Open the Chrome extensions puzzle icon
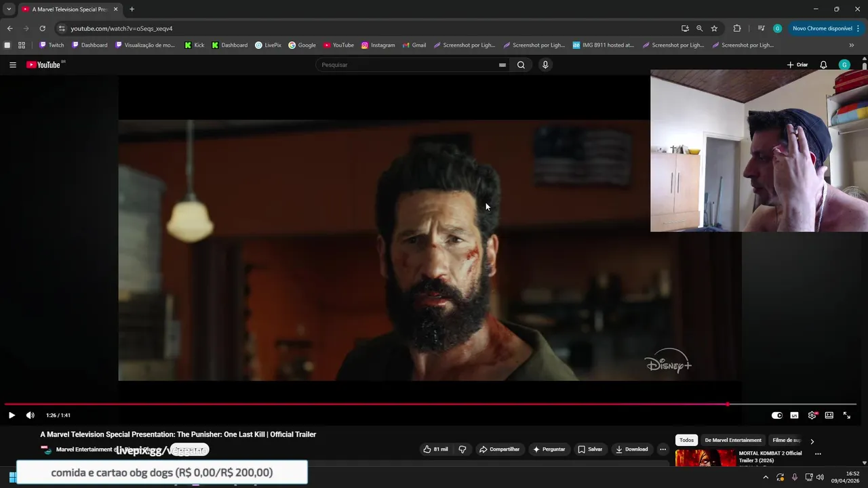868x488 pixels. (737, 28)
